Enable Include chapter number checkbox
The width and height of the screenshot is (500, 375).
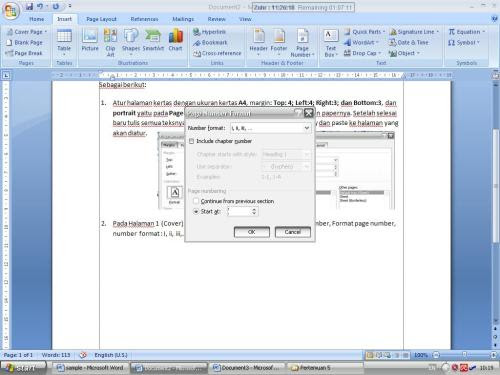pos(191,141)
